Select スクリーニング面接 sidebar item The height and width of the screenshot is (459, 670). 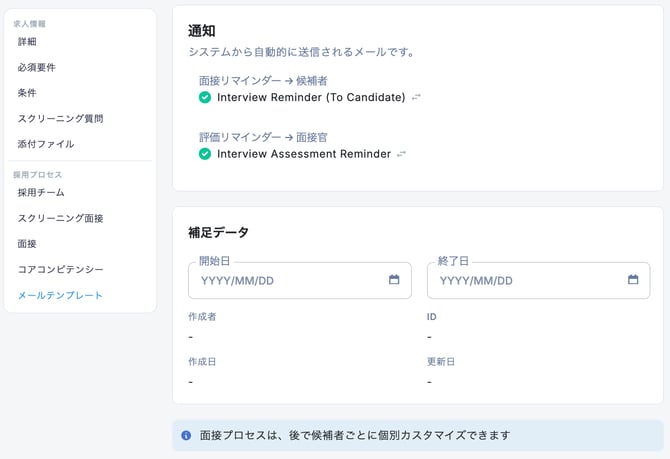tap(60, 218)
